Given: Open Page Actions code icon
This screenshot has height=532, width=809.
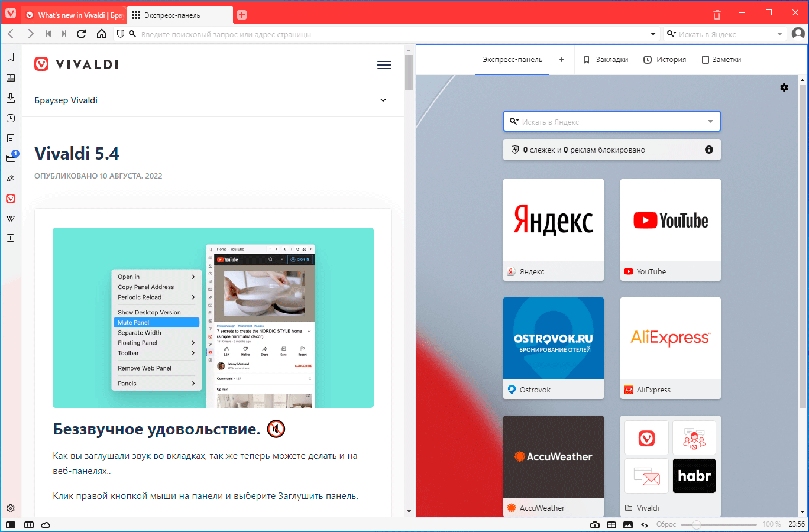Looking at the screenshot, I should (x=645, y=525).
